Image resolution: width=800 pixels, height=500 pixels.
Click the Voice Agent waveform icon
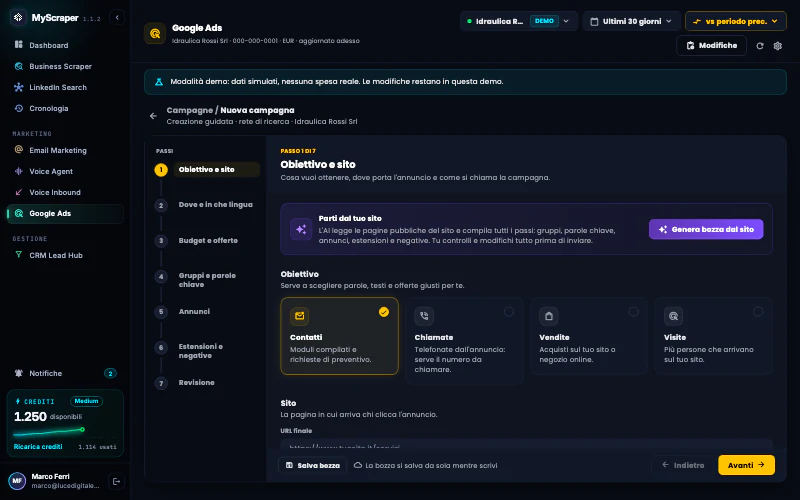pyautogui.click(x=19, y=171)
